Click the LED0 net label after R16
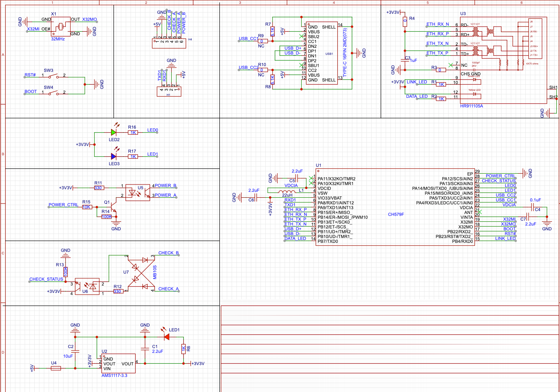This screenshot has height=392, width=560. (x=153, y=130)
